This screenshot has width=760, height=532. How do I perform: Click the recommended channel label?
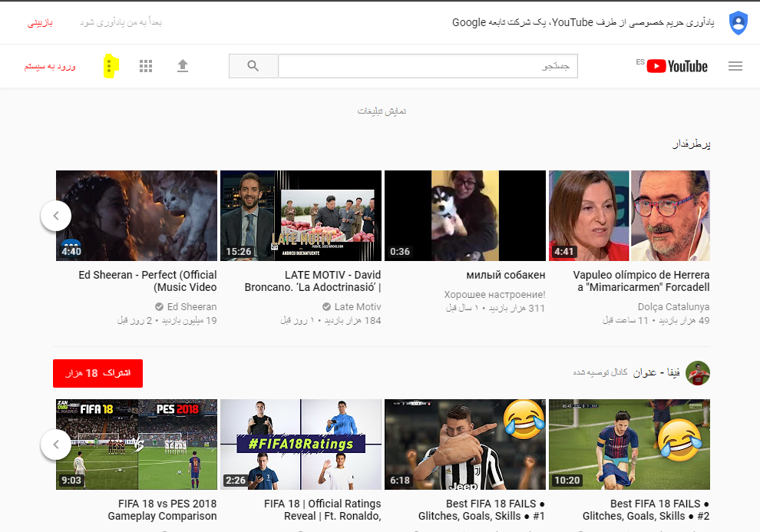pos(600,372)
